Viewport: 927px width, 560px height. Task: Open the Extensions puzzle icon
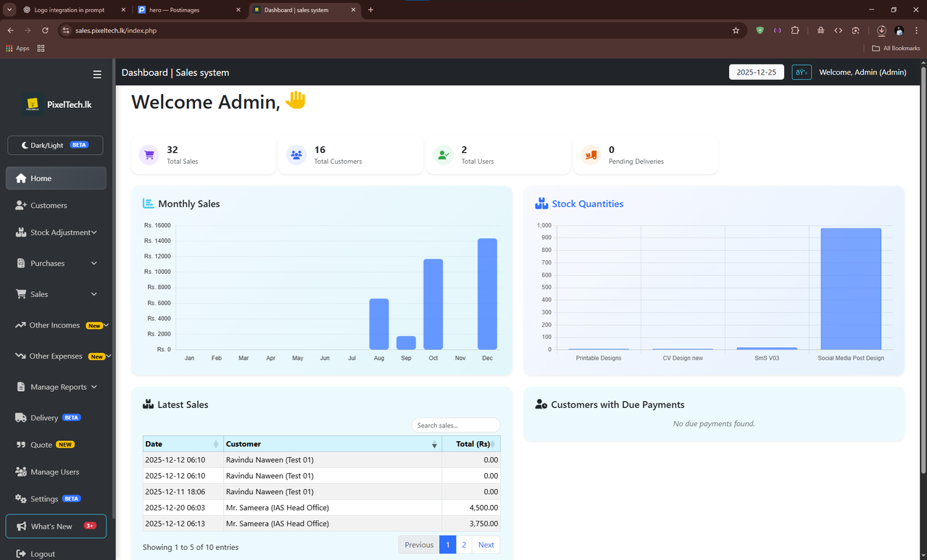click(795, 30)
